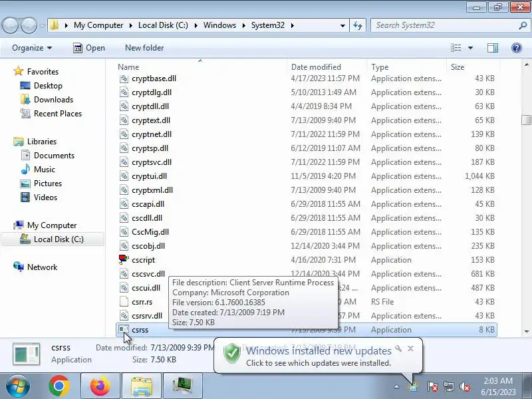Select Favorites in navigation pane
This screenshot has width=532, height=399.
point(43,72)
